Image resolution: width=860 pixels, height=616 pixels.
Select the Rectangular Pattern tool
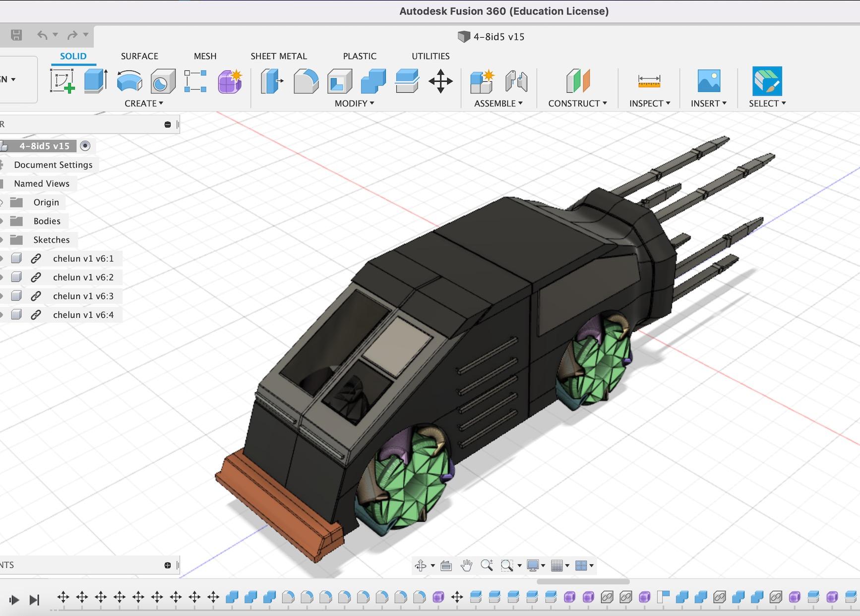[195, 81]
